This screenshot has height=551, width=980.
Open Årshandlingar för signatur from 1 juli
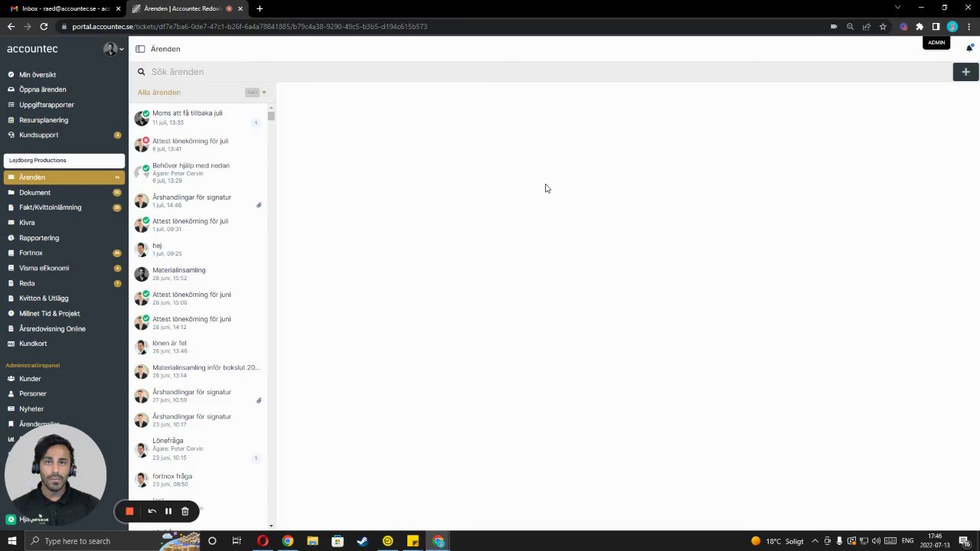point(198,201)
